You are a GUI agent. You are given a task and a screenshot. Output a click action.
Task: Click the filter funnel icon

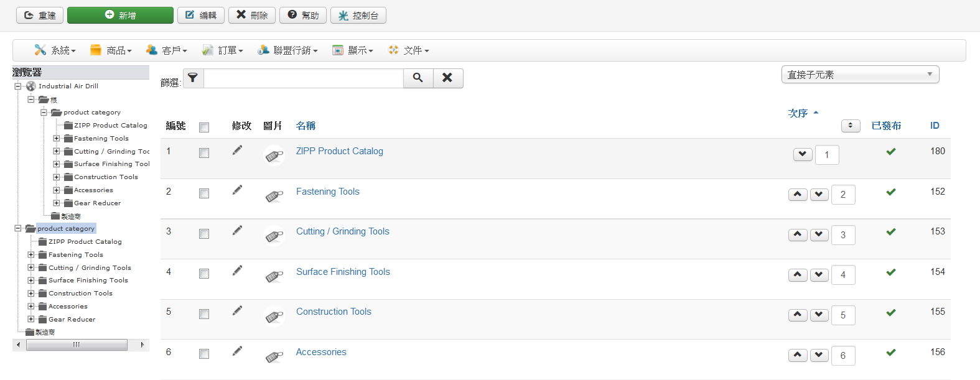pos(193,78)
